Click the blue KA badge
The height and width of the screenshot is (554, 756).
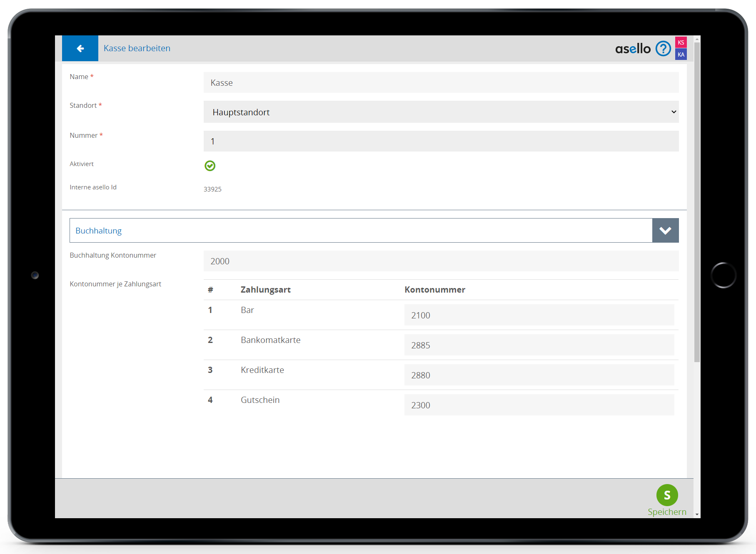[x=681, y=55]
